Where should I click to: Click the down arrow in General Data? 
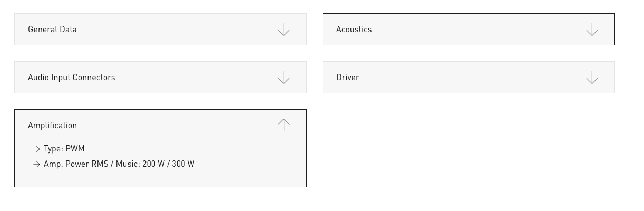pyautogui.click(x=284, y=30)
